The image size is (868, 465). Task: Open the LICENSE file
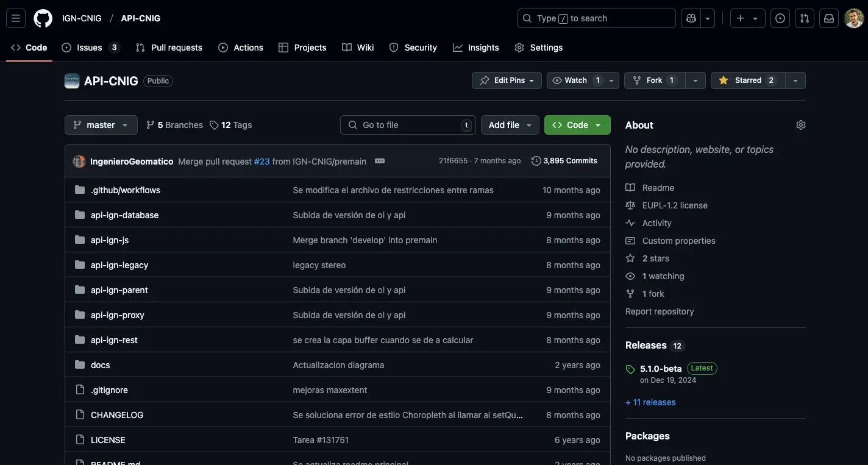(x=108, y=440)
